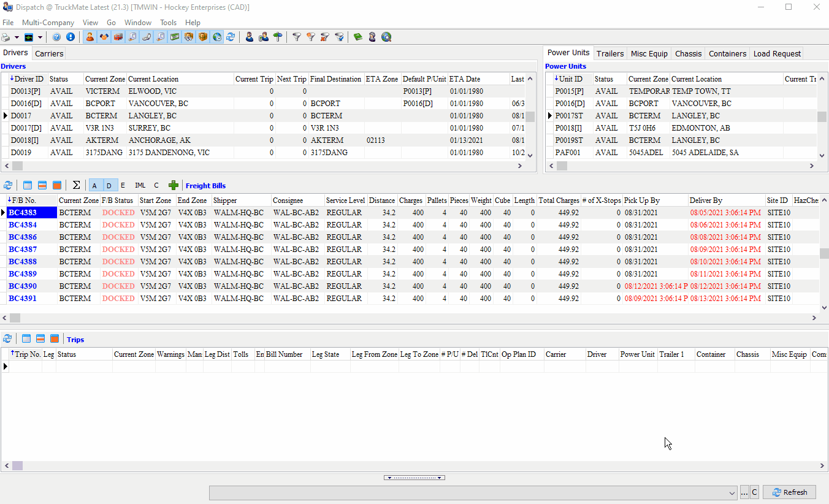Image resolution: width=829 pixels, height=504 pixels.
Task: Open the Multi-Company menu
Action: click(48, 23)
